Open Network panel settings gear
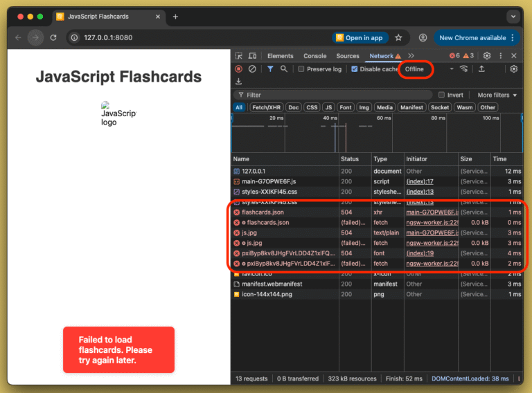Image resolution: width=532 pixels, height=393 pixels. pyautogui.click(x=514, y=68)
